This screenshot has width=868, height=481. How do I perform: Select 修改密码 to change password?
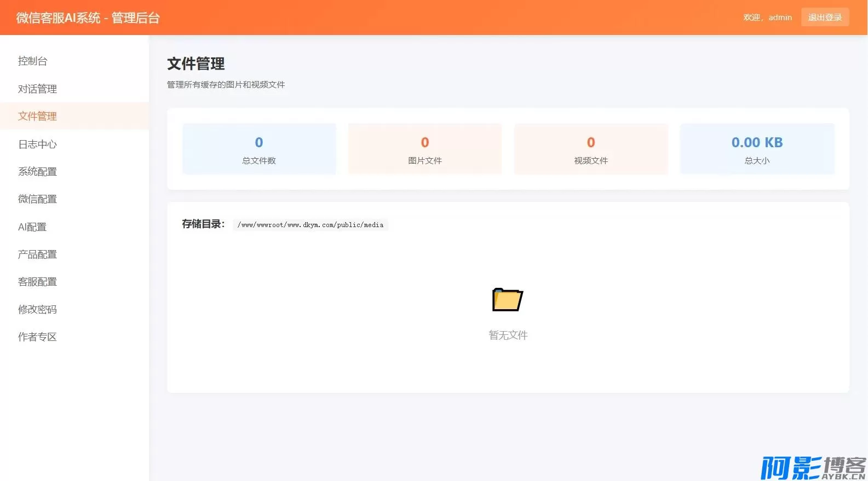point(37,309)
